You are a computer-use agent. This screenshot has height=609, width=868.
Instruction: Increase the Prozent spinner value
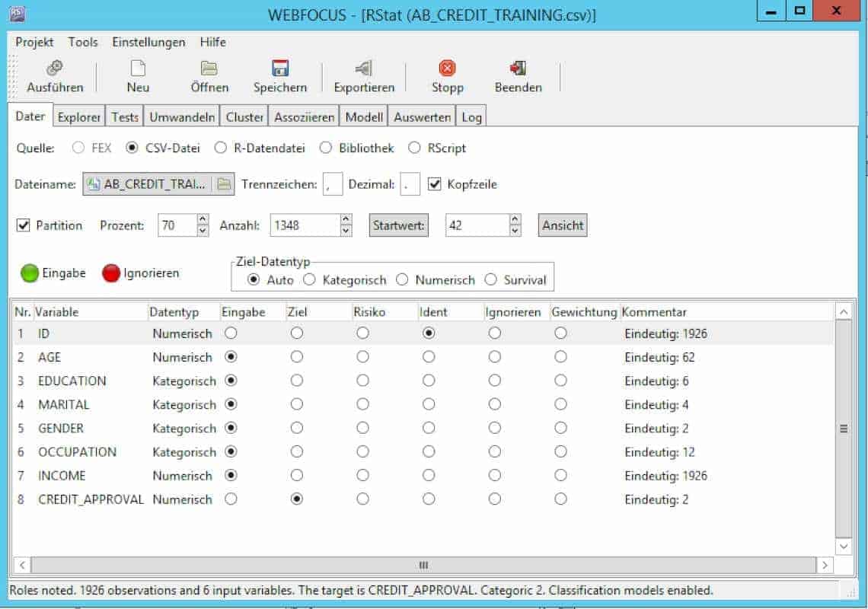[x=203, y=220]
